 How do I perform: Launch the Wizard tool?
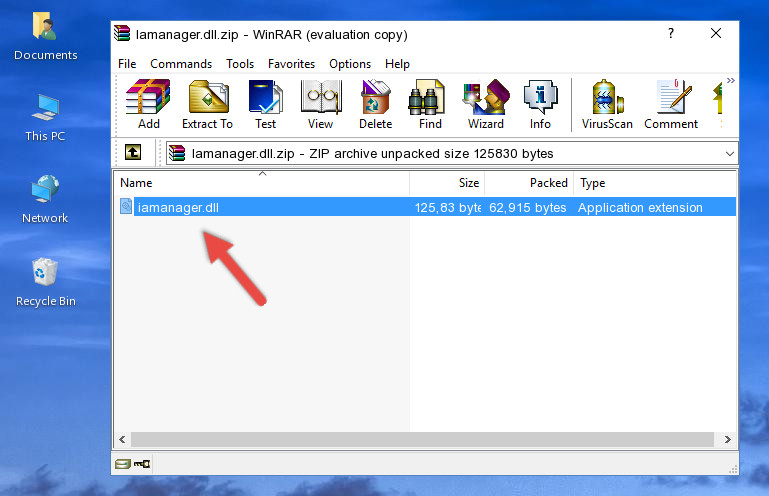486,104
